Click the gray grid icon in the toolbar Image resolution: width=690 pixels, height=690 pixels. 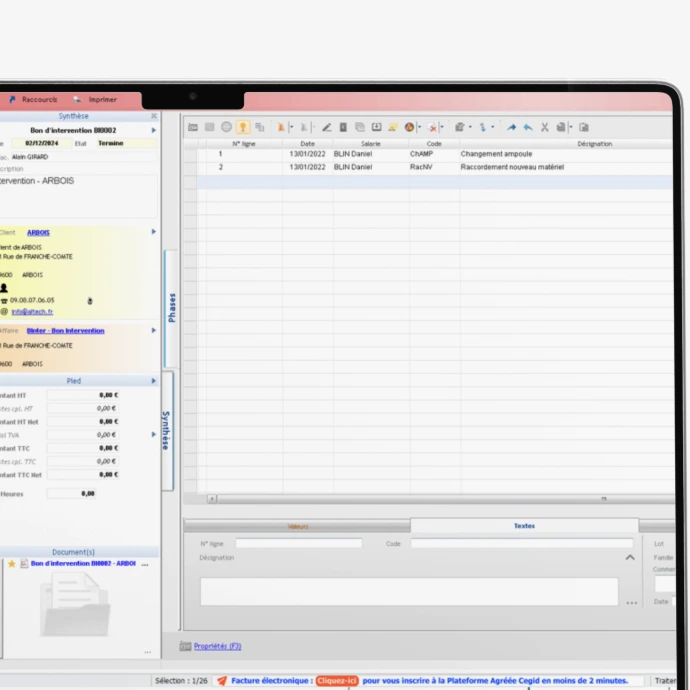[x=209, y=127]
